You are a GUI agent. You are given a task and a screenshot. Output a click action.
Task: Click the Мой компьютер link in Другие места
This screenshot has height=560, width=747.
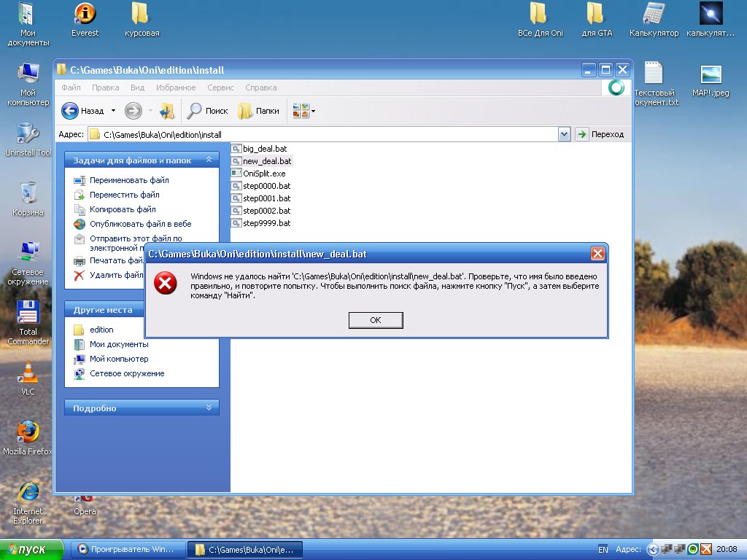coord(119,359)
